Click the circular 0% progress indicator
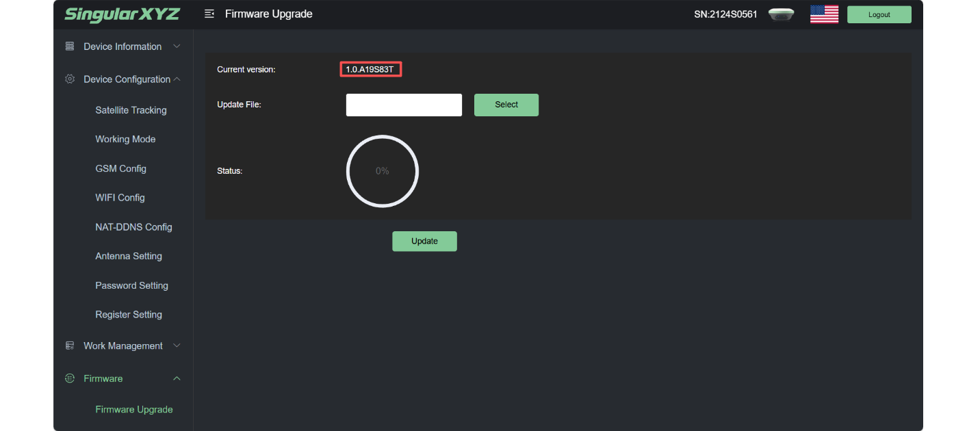The width and height of the screenshot is (980, 431). point(382,171)
